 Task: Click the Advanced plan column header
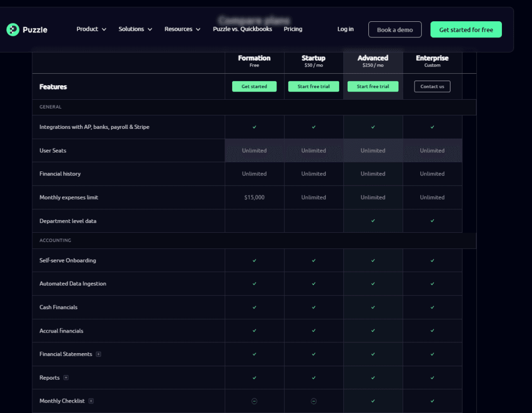(x=373, y=61)
